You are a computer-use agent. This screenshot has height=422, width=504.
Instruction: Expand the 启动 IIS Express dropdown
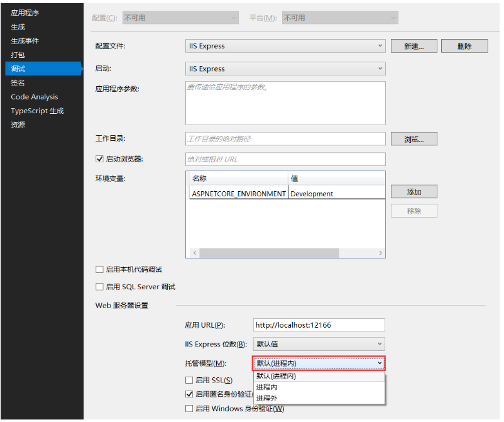click(x=285, y=69)
